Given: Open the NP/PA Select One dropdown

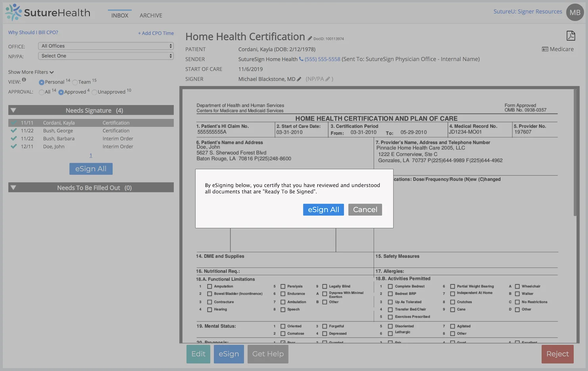Looking at the screenshot, I should click(x=106, y=56).
